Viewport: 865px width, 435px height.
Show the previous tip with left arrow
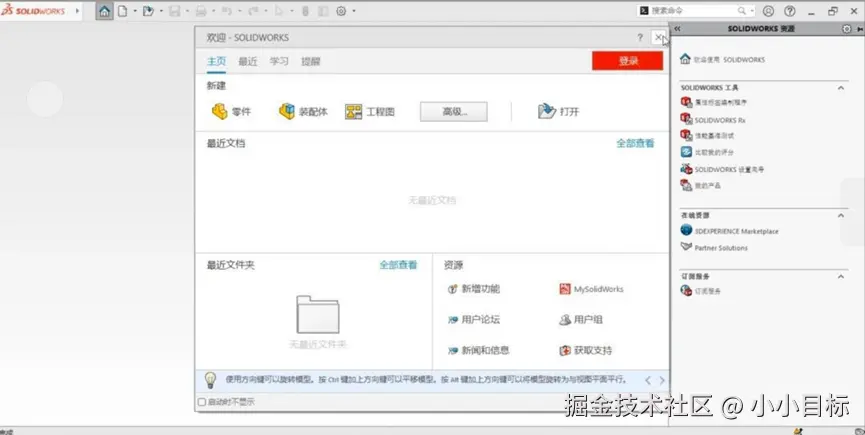pyautogui.click(x=648, y=380)
